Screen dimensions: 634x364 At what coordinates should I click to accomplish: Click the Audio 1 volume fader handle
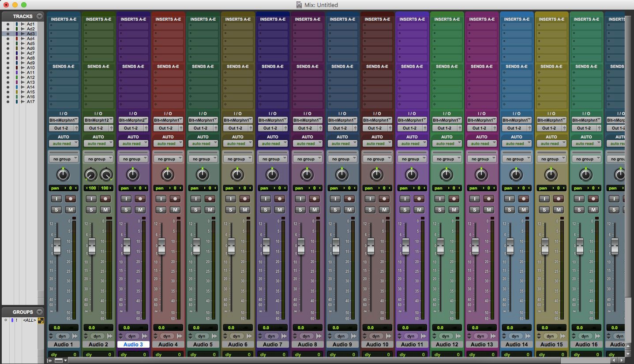pyautogui.click(x=57, y=246)
